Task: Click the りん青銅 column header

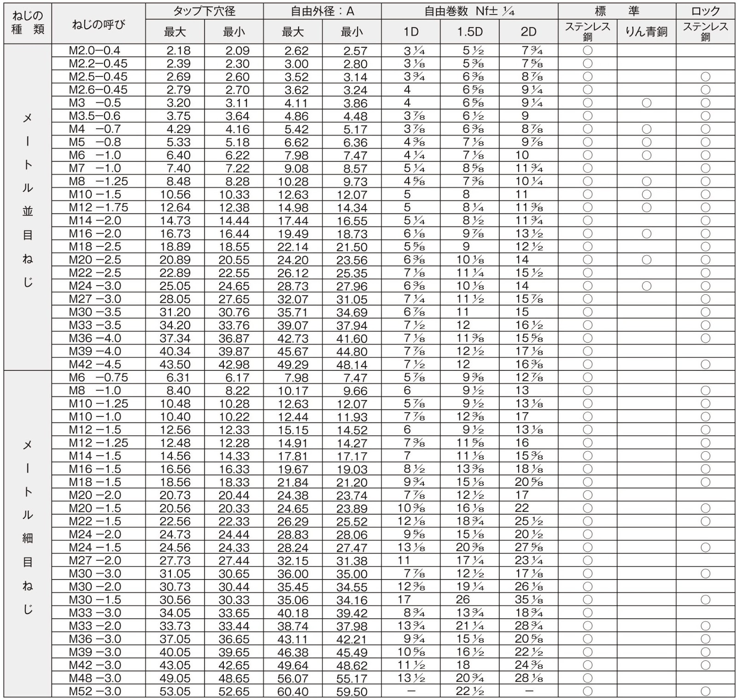Action: coord(646,32)
